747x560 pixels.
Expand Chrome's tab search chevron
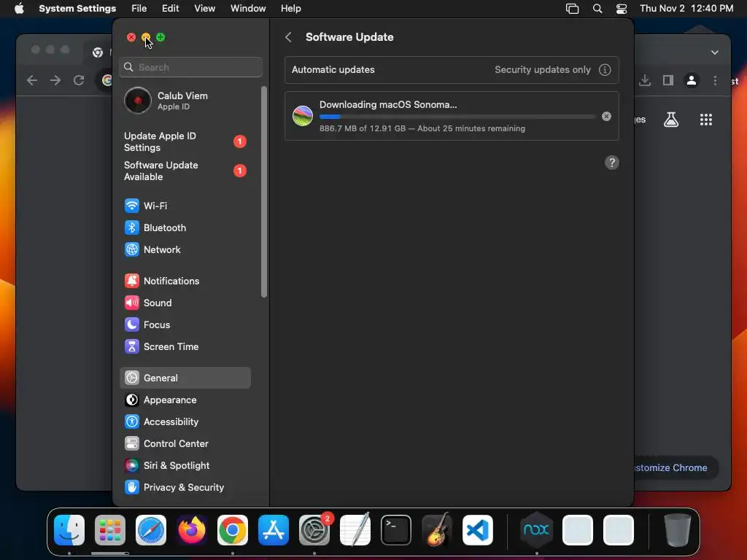[x=715, y=52]
